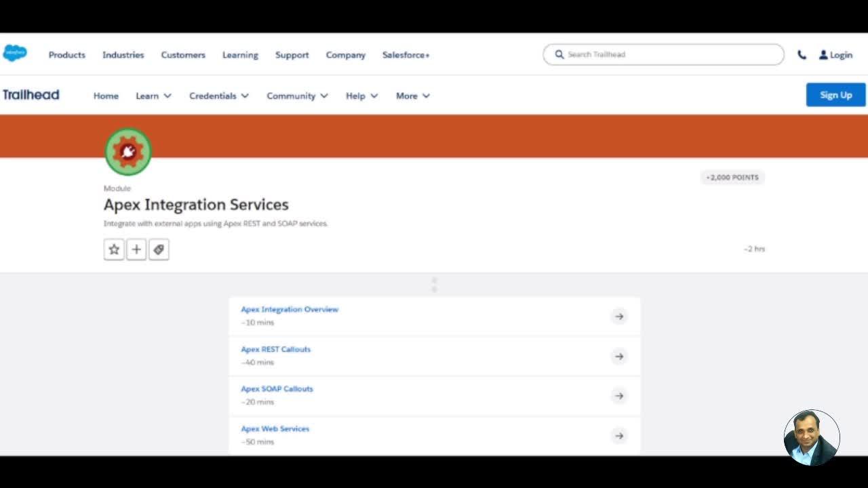The image size is (868, 488).
Task: Open the Customers menu
Action: coord(183,55)
